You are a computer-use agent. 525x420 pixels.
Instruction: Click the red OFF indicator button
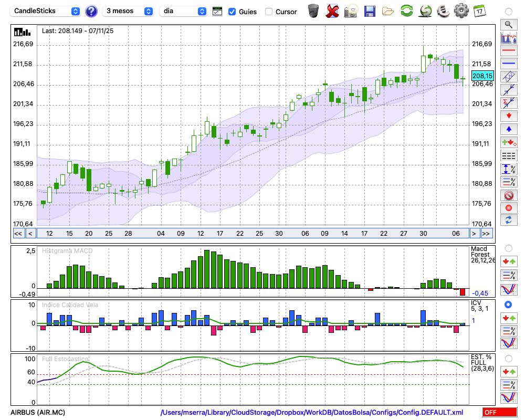point(499,413)
